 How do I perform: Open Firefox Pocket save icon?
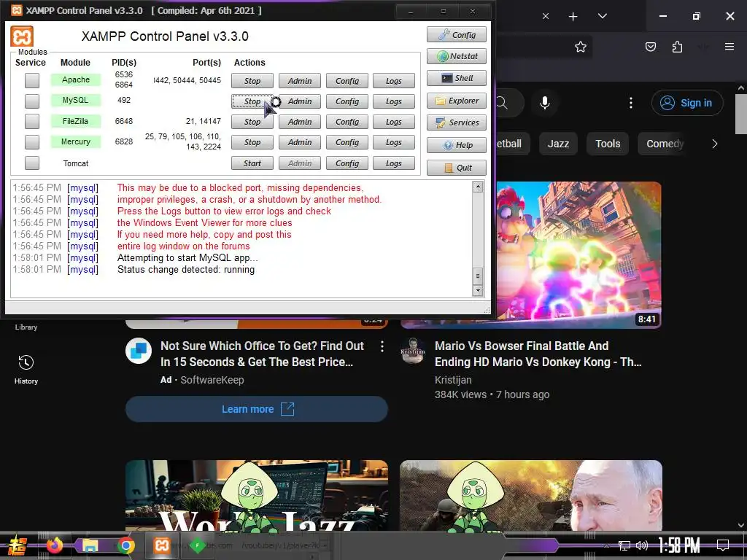[x=650, y=47]
